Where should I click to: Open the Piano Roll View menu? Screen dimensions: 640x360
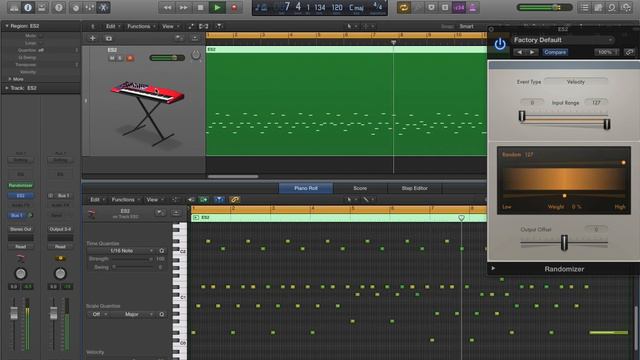(154, 200)
